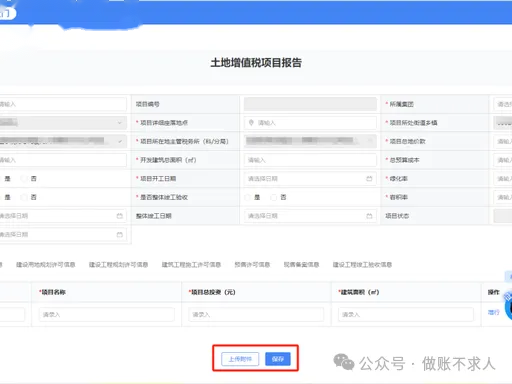This screenshot has height=384, width=512.
Task: Focus text input left of 项目编号 label
Action: tap(63, 104)
